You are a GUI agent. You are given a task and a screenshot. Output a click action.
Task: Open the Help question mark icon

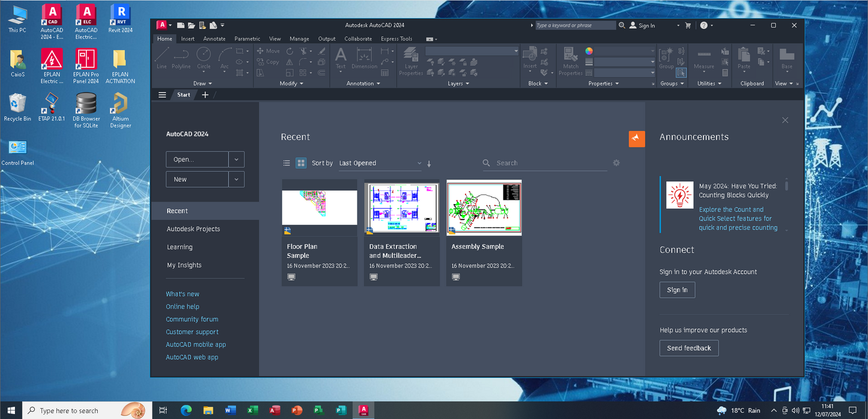click(704, 25)
